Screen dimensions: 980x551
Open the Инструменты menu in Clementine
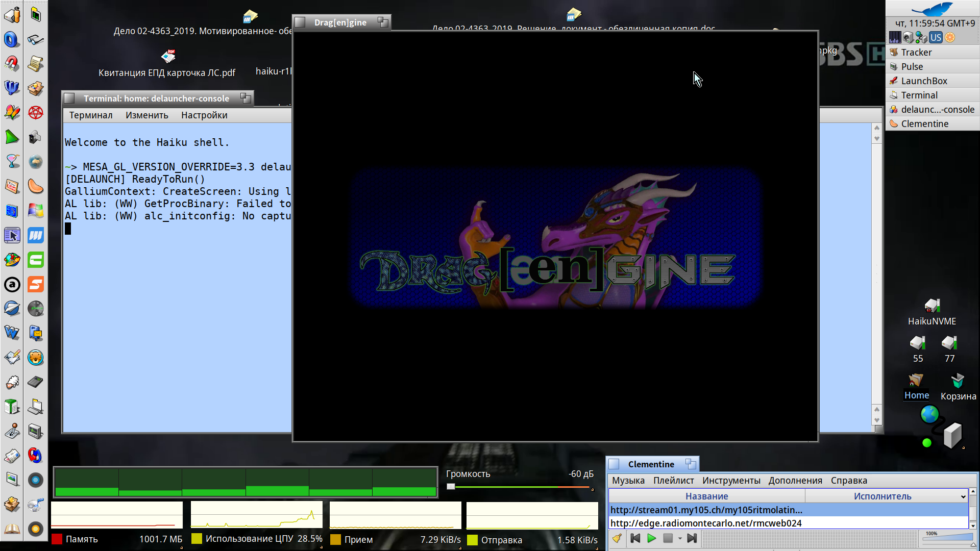pyautogui.click(x=731, y=481)
